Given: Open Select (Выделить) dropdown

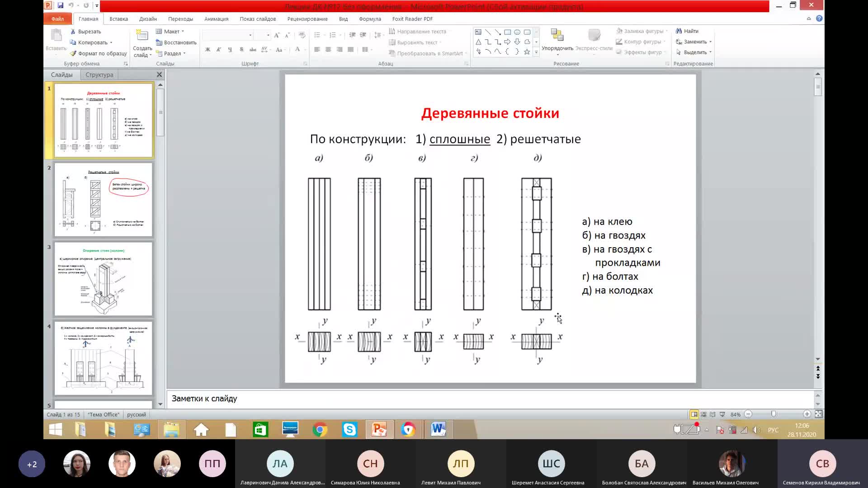Looking at the screenshot, I should (694, 52).
